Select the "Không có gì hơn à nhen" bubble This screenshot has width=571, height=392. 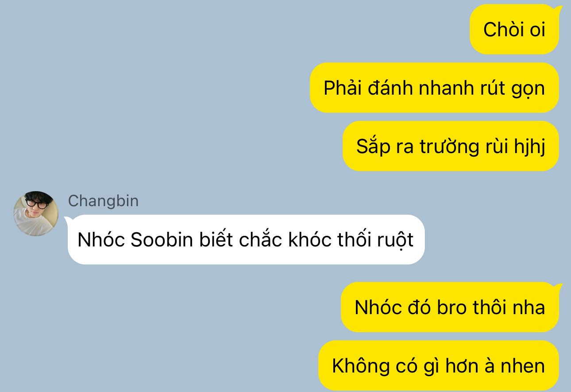pyautogui.click(x=439, y=365)
